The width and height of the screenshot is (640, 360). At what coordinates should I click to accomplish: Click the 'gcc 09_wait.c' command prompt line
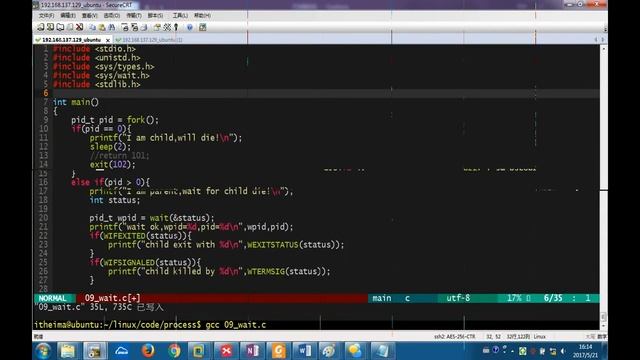(150, 325)
